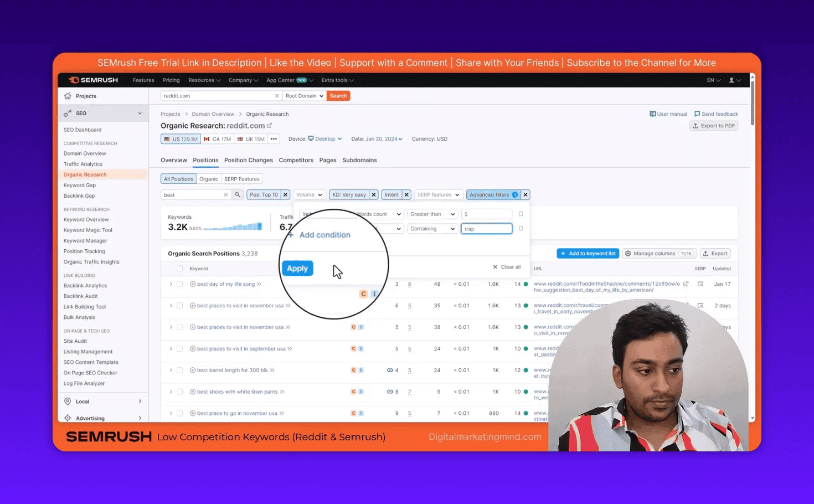The width and height of the screenshot is (814, 504).
Task: Select the Keyword Magic Tool
Action: [x=87, y=230]
